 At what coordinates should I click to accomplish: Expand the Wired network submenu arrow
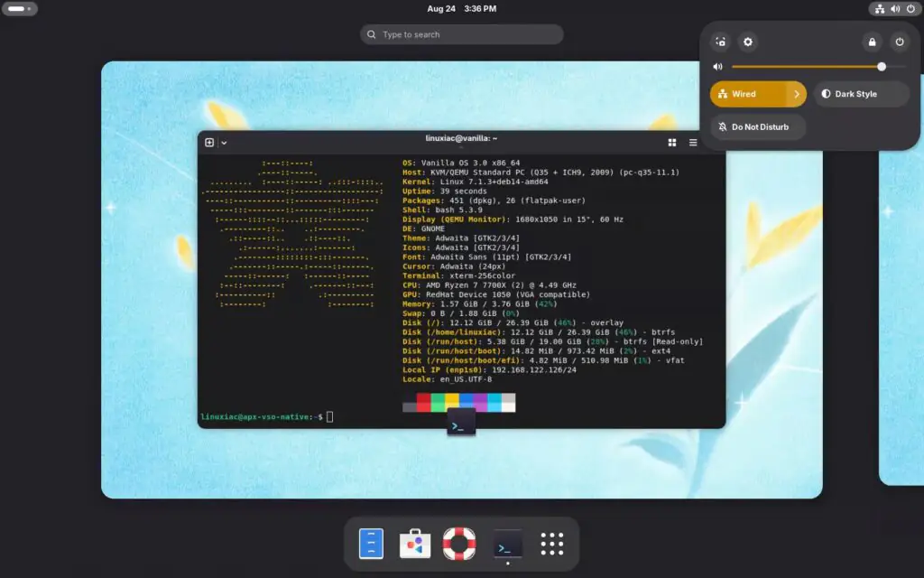pos(797,94)
